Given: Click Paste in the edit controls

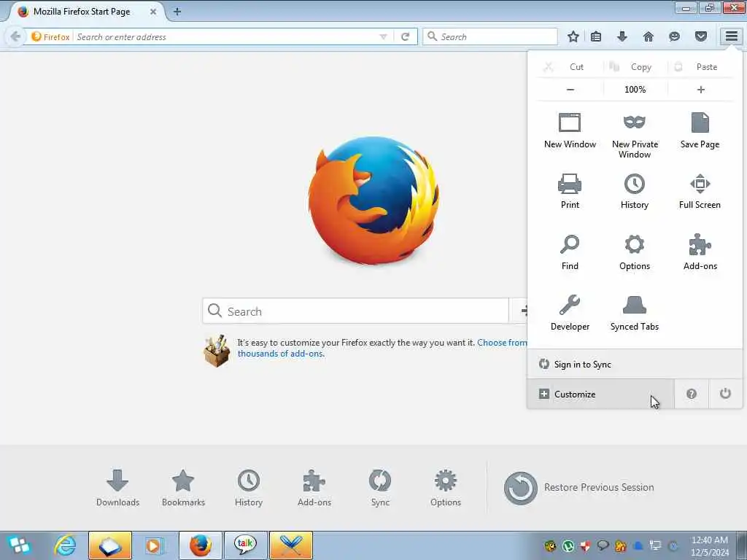Looking at the screenshot, I should [x=701, y=67].
